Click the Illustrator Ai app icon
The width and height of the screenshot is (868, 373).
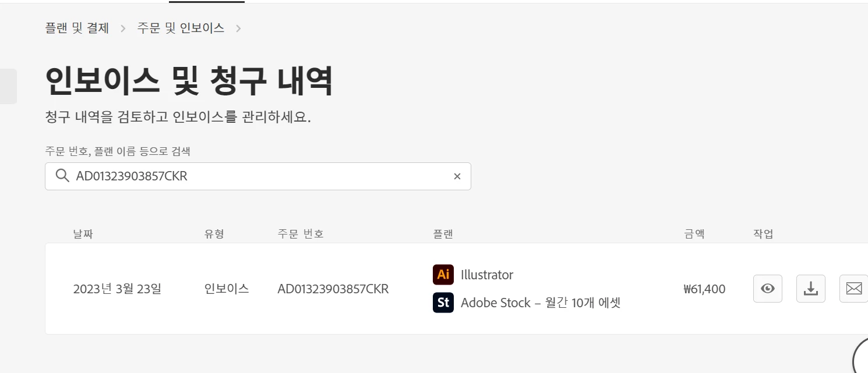coord(443,275)
